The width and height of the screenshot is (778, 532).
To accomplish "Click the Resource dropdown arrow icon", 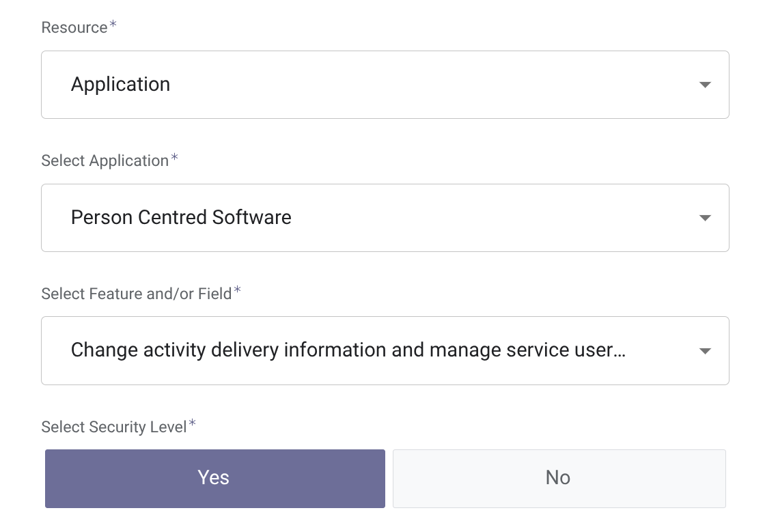I will [705, 85].
